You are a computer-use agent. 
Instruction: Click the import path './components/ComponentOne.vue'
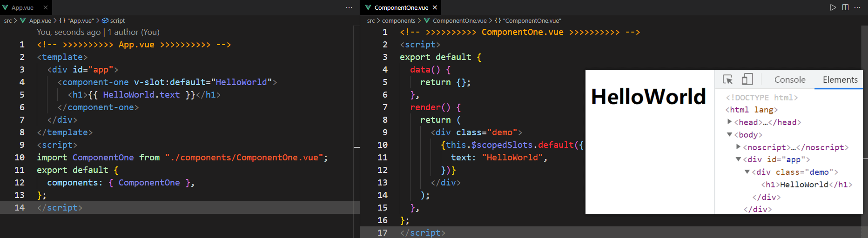(x=244, y=158)
